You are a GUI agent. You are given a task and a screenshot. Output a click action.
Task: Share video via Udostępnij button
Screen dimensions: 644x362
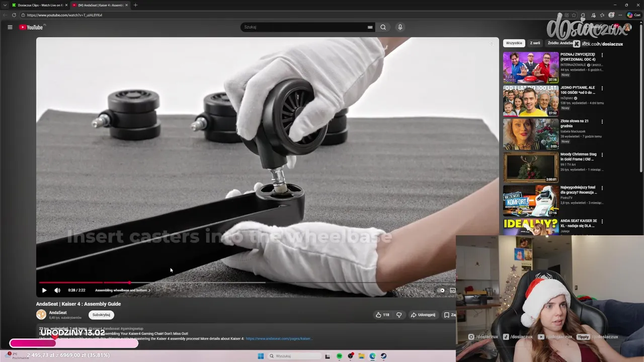point(423,315)
